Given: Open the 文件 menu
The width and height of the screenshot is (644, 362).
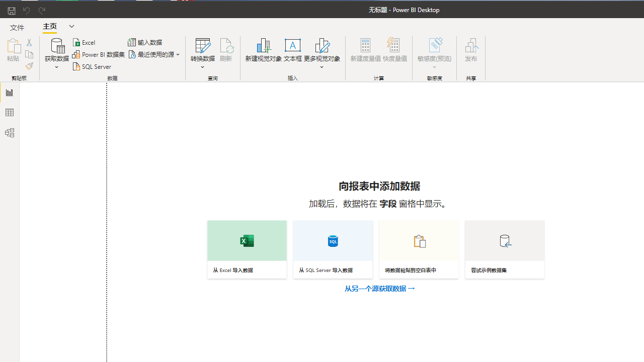Looking at the screenshot, I should pos(17,27).
